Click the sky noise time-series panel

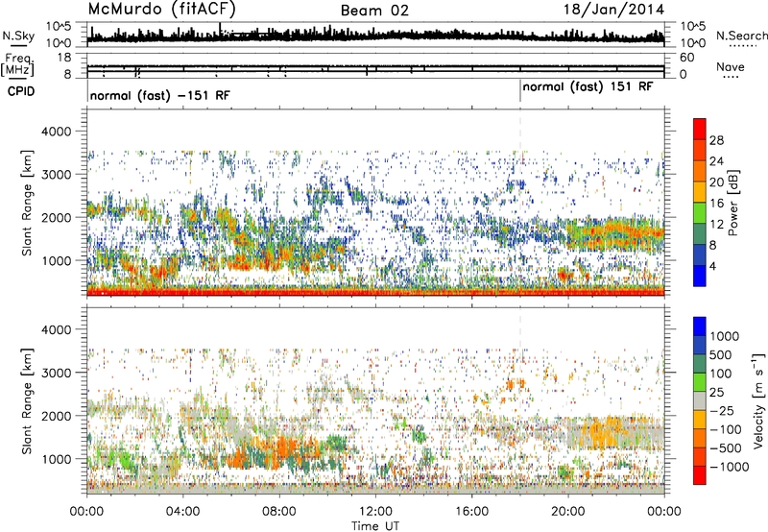pos(375,35)
